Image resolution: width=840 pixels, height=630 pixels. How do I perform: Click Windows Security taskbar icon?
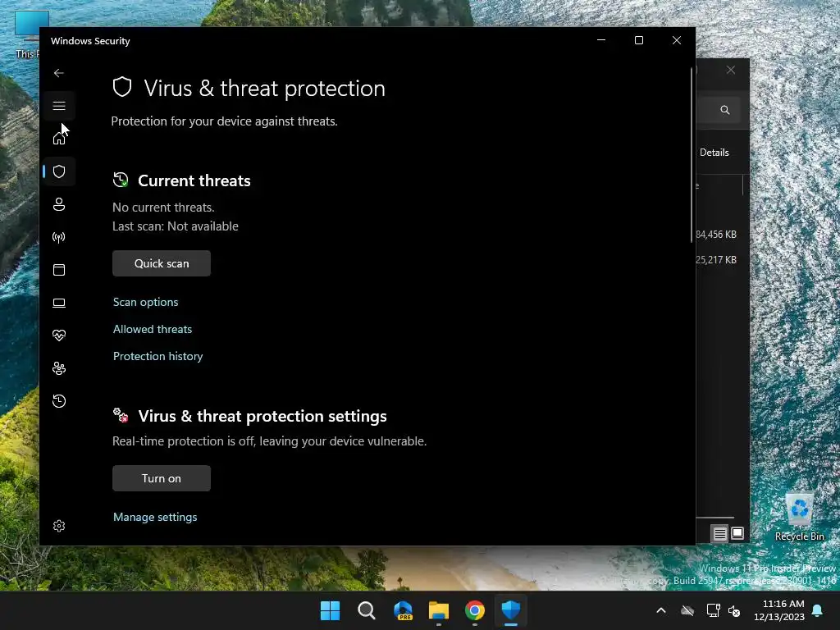tap(511, 610)
